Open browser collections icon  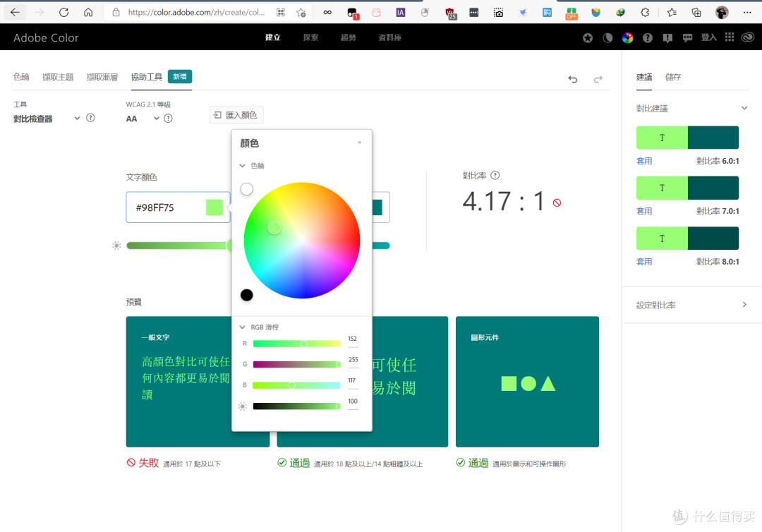click(696, 12)
